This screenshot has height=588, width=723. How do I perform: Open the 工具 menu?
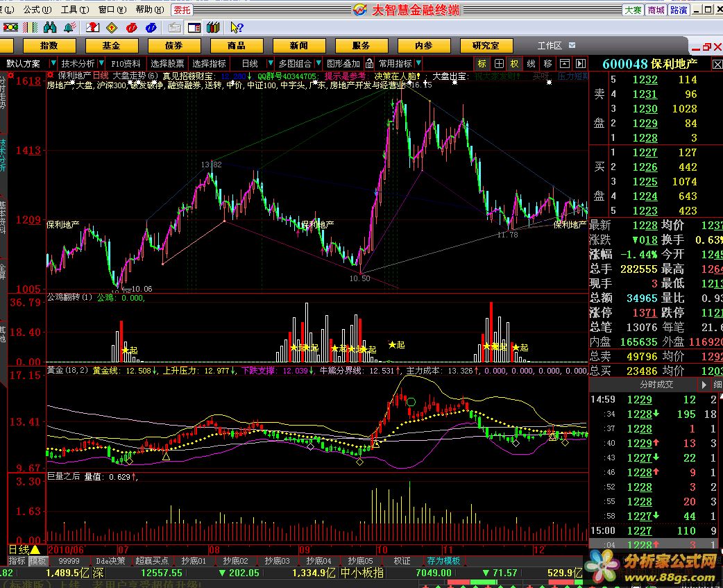(74, 9)
